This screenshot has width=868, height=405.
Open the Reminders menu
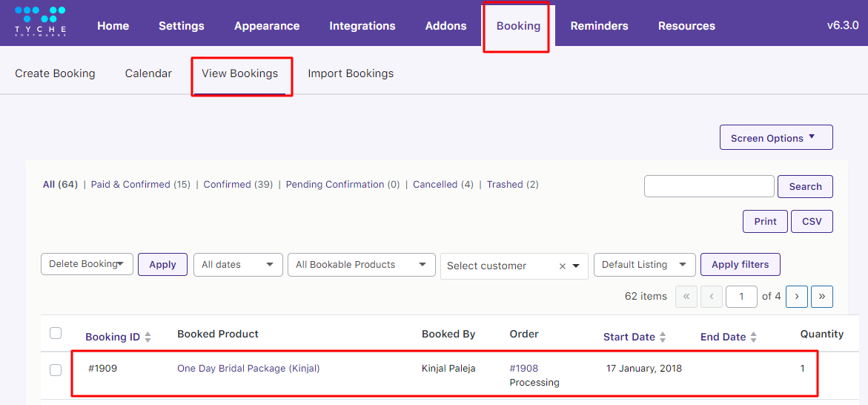pos(599,26)
